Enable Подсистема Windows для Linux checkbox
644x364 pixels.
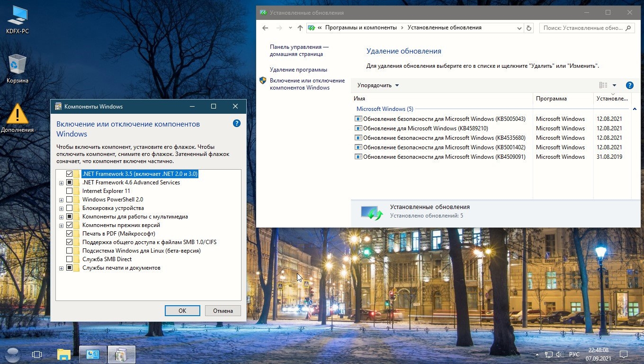(70, 251)
